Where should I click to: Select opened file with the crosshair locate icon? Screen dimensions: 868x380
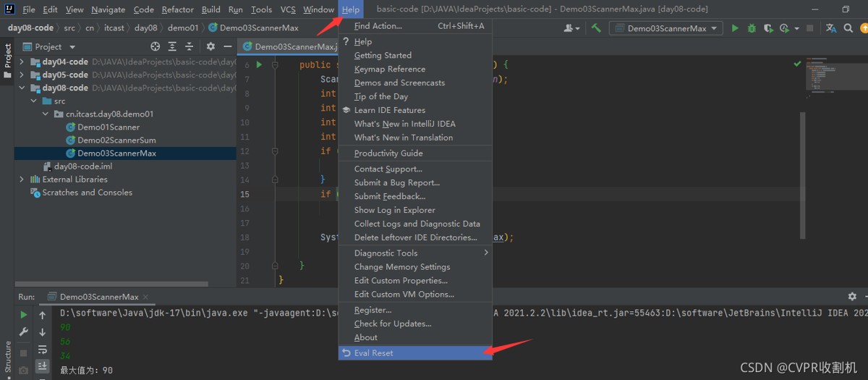(x=154, y=46)
